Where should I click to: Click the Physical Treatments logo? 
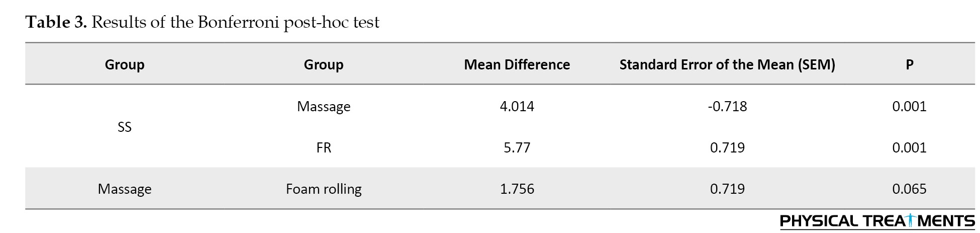pos(877,221)
